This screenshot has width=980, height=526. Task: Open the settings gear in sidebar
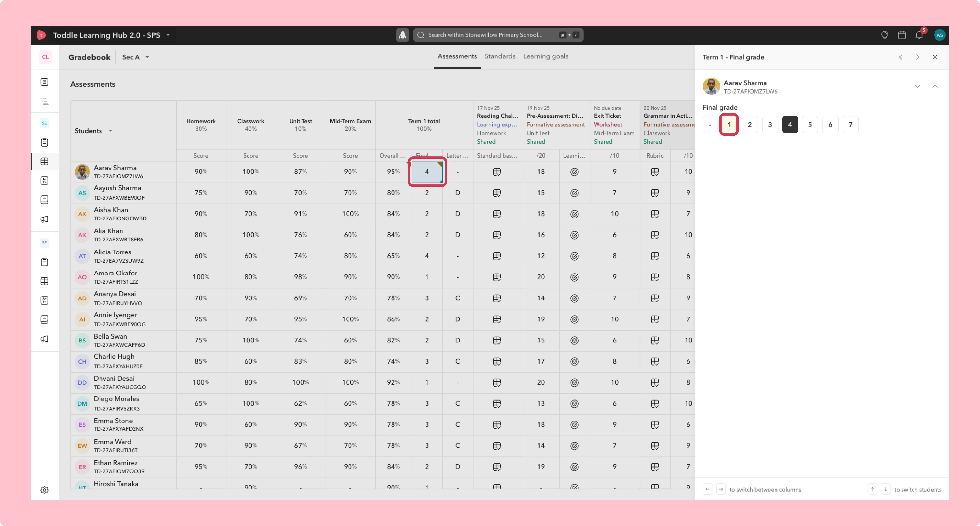[45, 490]
